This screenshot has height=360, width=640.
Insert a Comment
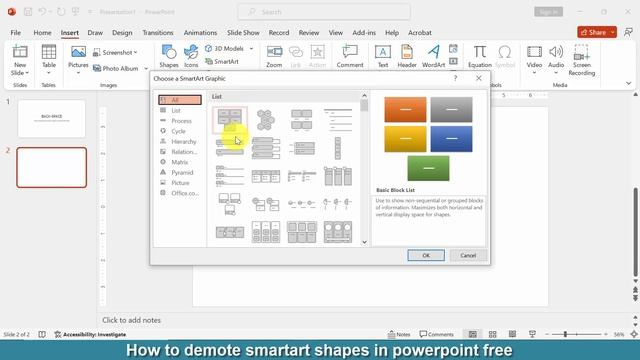tap(350, 56)
